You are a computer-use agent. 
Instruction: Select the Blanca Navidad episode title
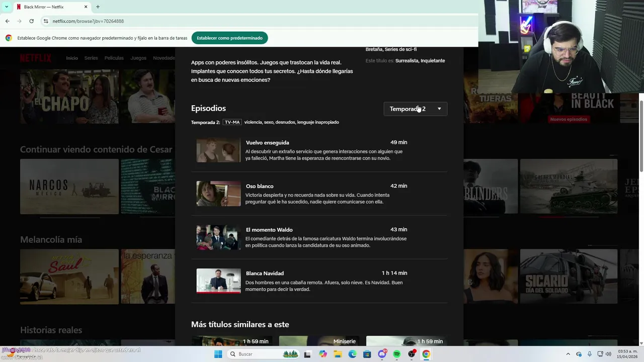[x=265, y=274]
